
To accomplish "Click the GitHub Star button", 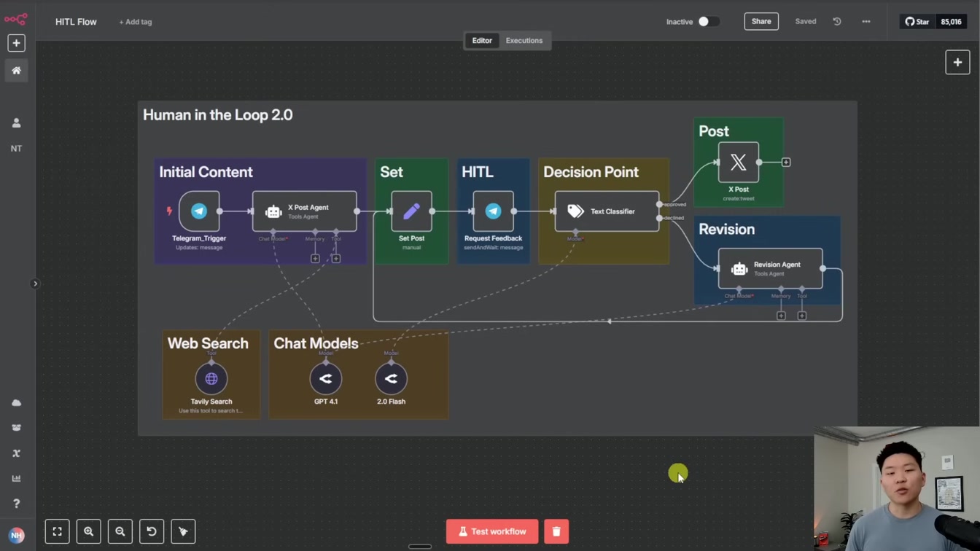I will [x=917, y=22].
